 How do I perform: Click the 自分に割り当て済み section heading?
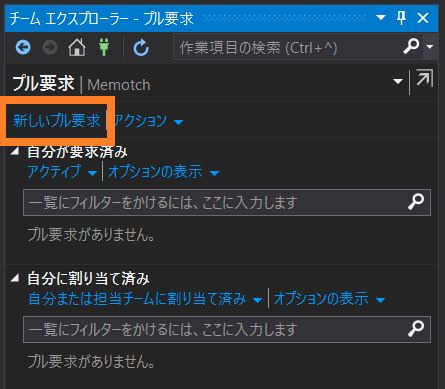pos(88,279)
